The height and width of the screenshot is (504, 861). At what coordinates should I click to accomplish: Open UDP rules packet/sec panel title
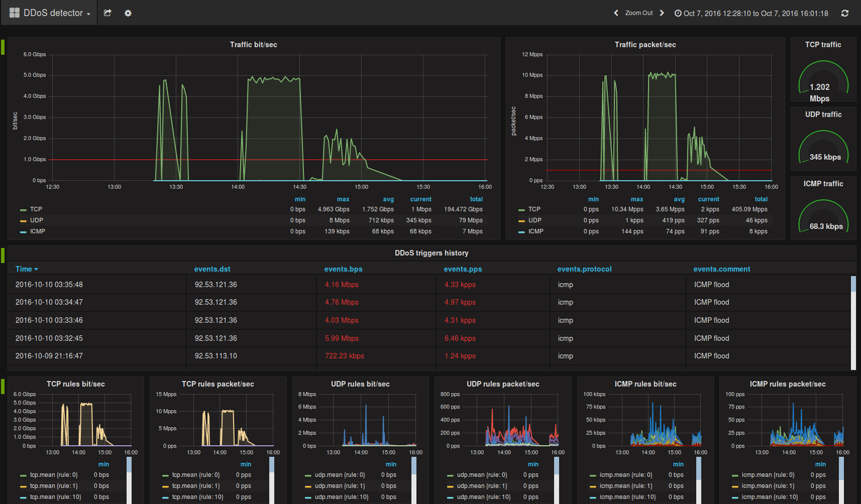click(x=503, y=384)
